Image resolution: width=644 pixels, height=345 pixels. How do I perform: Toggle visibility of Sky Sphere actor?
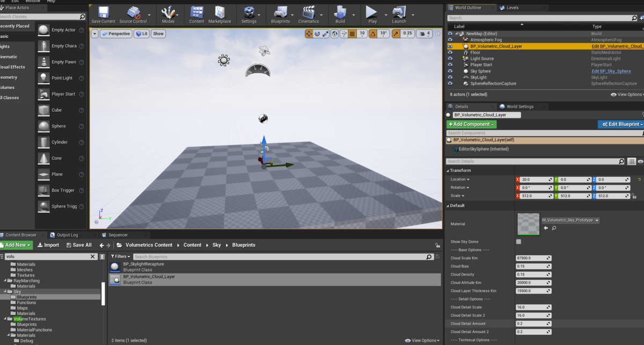click(x=450, y=71)
